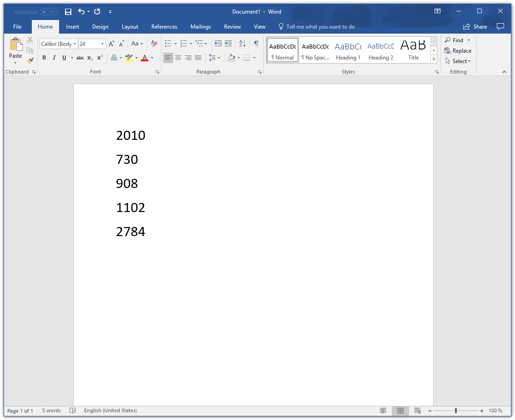Open the font size dropdown
The image size is (515, 420).
(x=102, y=44)
